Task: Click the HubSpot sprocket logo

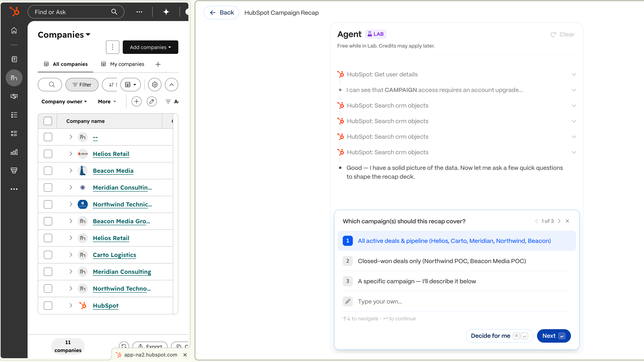Action: coord(14,12)
